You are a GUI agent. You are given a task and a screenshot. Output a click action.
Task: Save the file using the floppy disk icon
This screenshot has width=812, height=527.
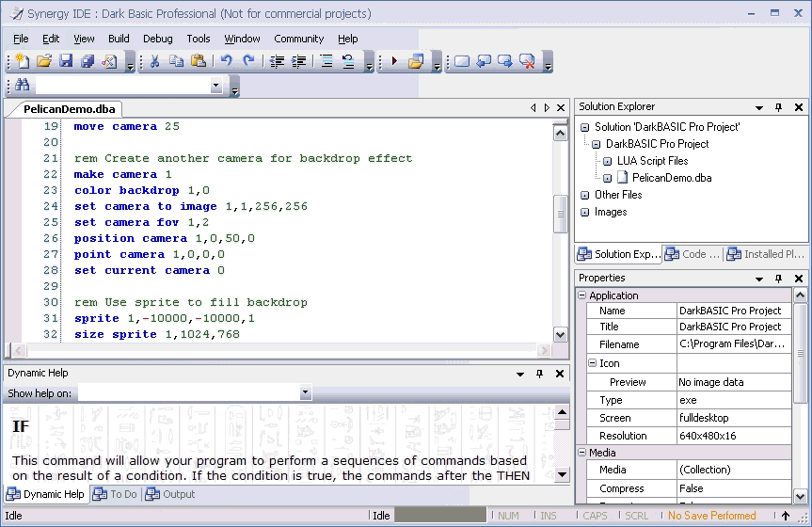pyautogui.click(x=66, y=61)
